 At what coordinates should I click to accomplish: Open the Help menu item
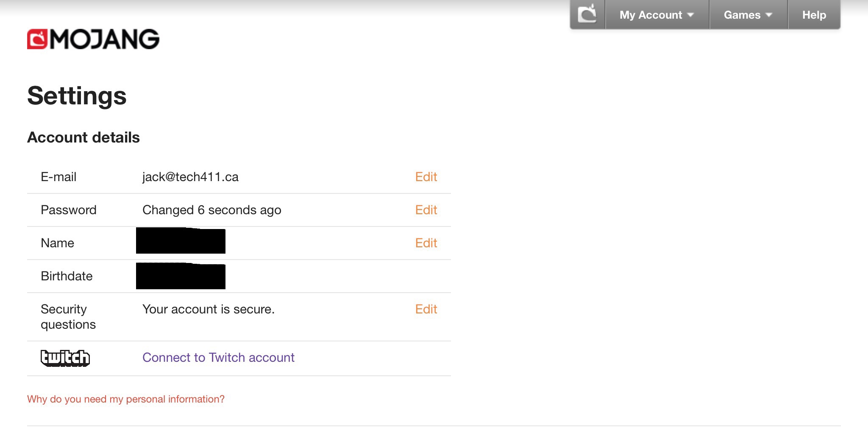pyautogui.click(x=814, y=15)
